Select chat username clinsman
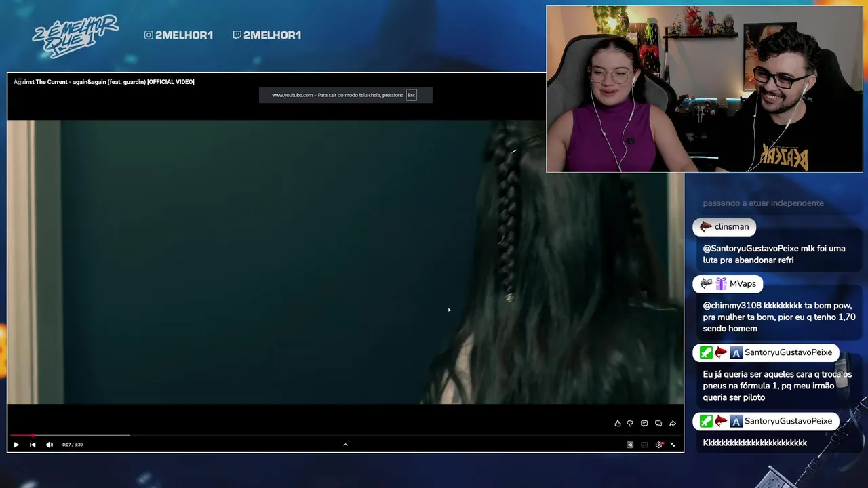Screen dimensions: 868x488 pyautogui.click(x=732, y=227)
